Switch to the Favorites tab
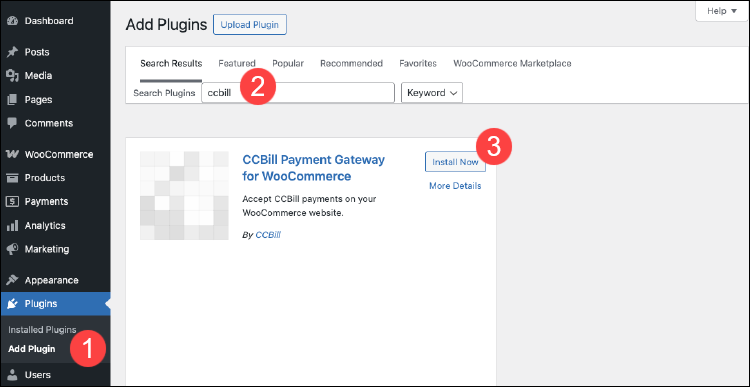750x387 pixels. [x=418, y=64]
